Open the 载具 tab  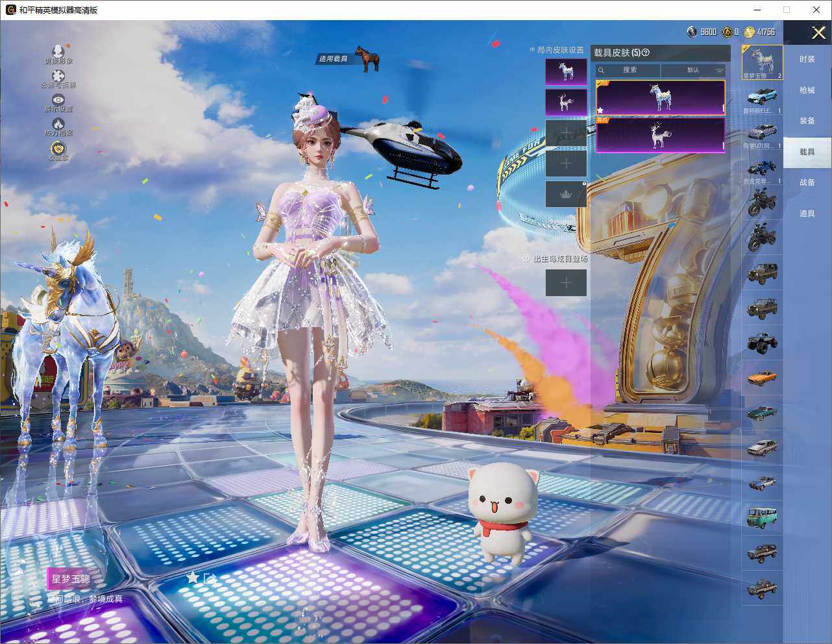(x=807, y=152)
